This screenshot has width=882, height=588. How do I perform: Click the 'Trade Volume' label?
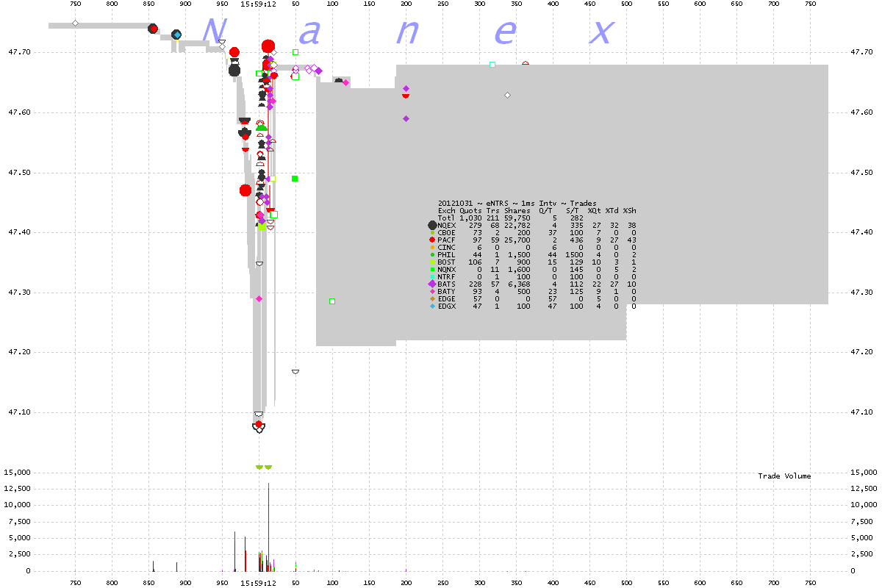coord(784,476)
